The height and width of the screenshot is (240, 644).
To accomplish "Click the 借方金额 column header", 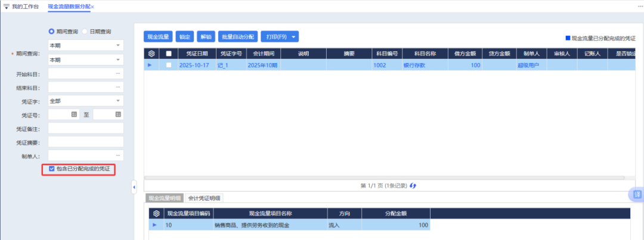I will [x=465, y=54].
